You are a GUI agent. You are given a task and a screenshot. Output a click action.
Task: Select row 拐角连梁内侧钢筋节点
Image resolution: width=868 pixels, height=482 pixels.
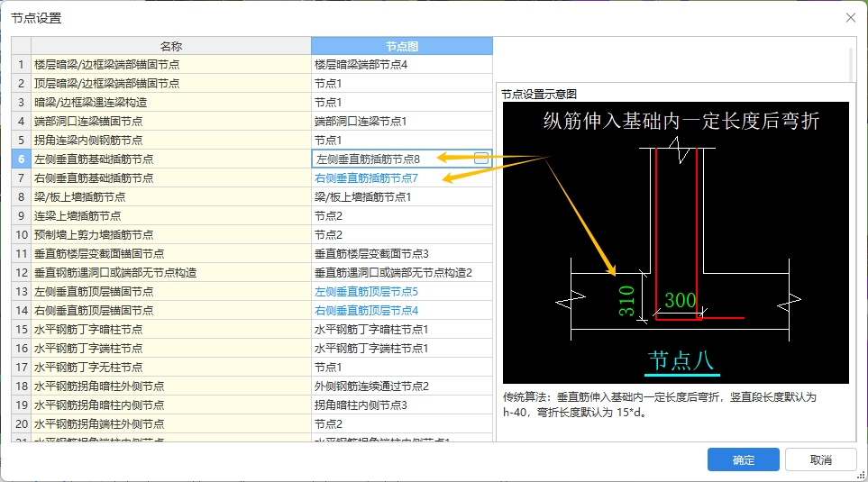(171, 140)
